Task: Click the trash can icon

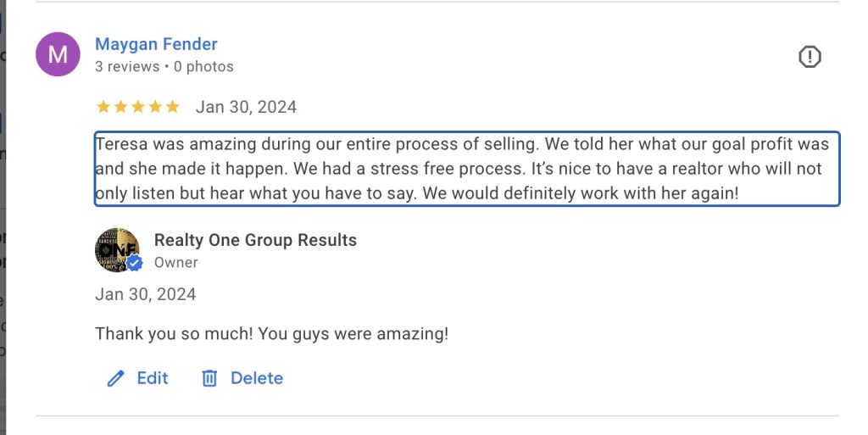Action: click(x=209, y=378)
